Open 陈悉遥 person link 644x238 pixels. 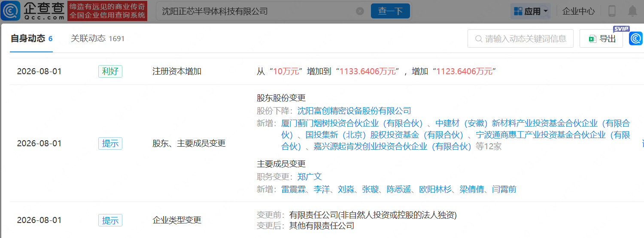tap(399, 189)
